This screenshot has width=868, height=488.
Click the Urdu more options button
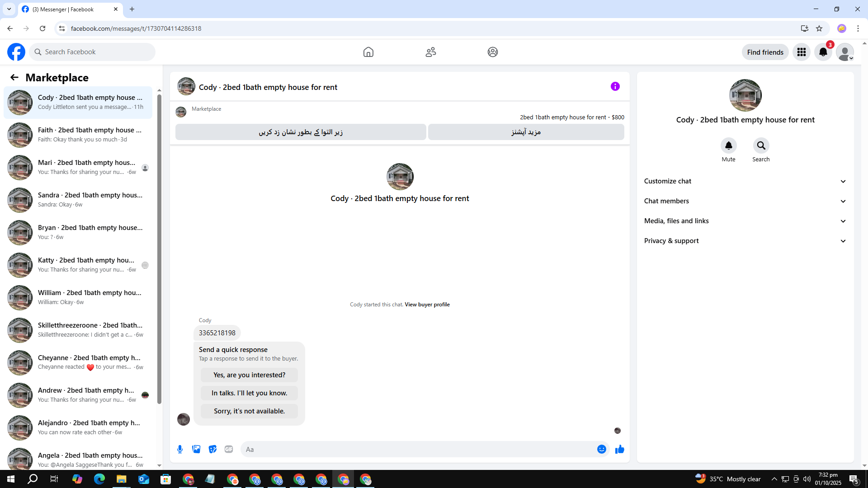click(526, 132)
